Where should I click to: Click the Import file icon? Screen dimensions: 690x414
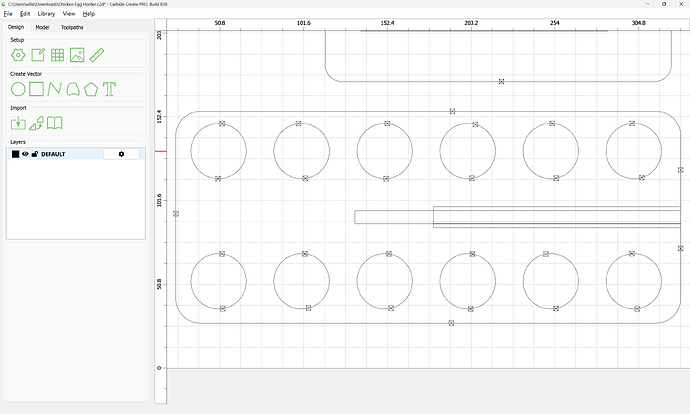point(18,123)
